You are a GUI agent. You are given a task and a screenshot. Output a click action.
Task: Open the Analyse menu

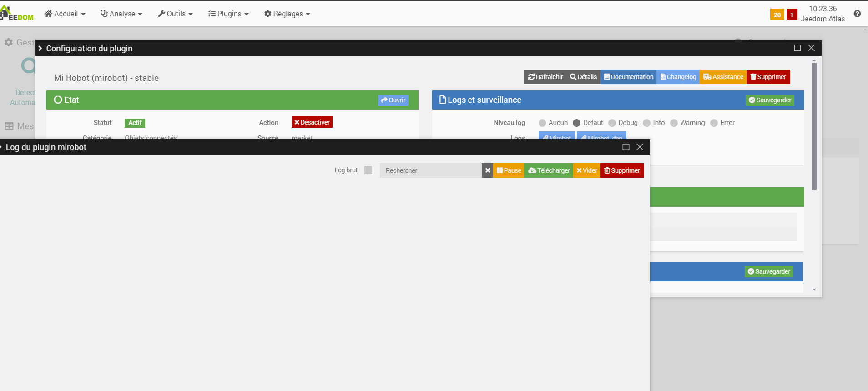[x=121, y=14]
